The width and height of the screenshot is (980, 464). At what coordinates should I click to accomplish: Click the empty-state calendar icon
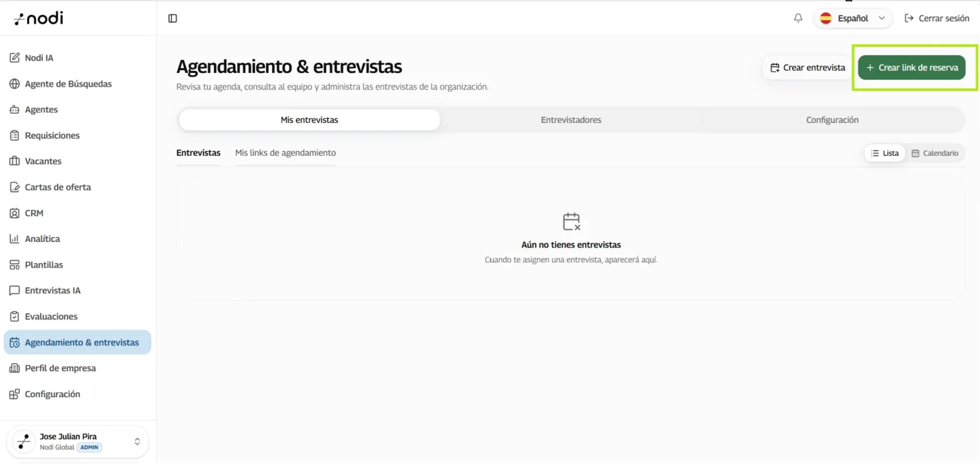click(x=571, y=221)
